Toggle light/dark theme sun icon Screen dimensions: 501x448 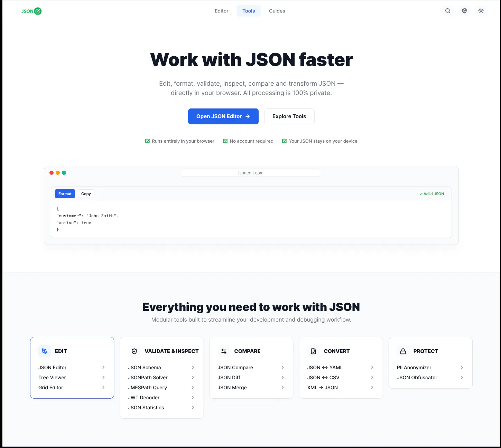coord(481,11)
